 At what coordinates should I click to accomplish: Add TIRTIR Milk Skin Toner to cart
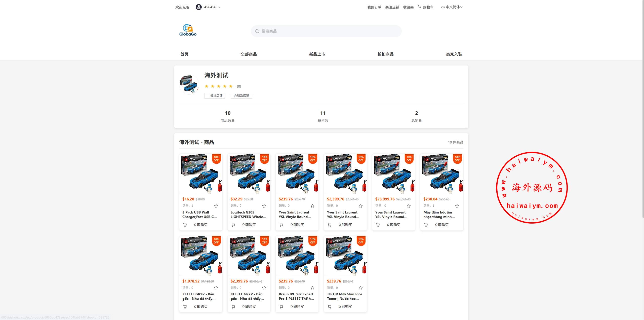[329, 307]
